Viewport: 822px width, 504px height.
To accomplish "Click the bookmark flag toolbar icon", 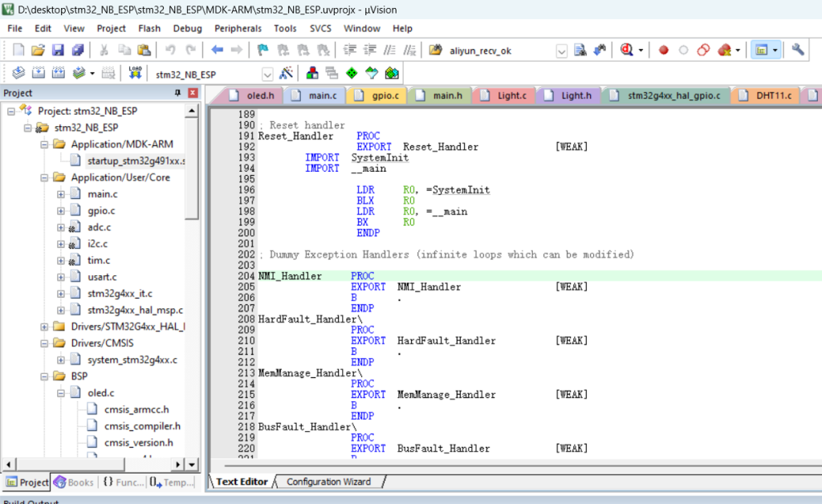I will [x=262, y=50].
